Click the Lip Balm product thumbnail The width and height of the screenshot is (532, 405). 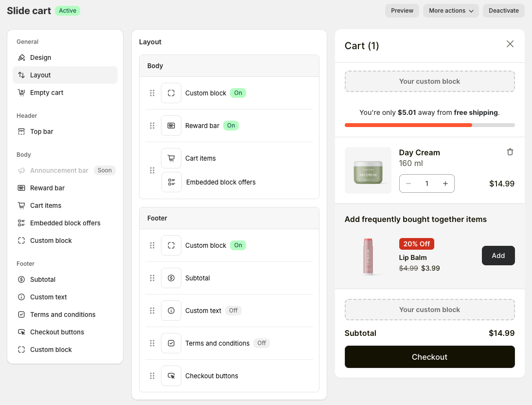click(x=368, y=256)
